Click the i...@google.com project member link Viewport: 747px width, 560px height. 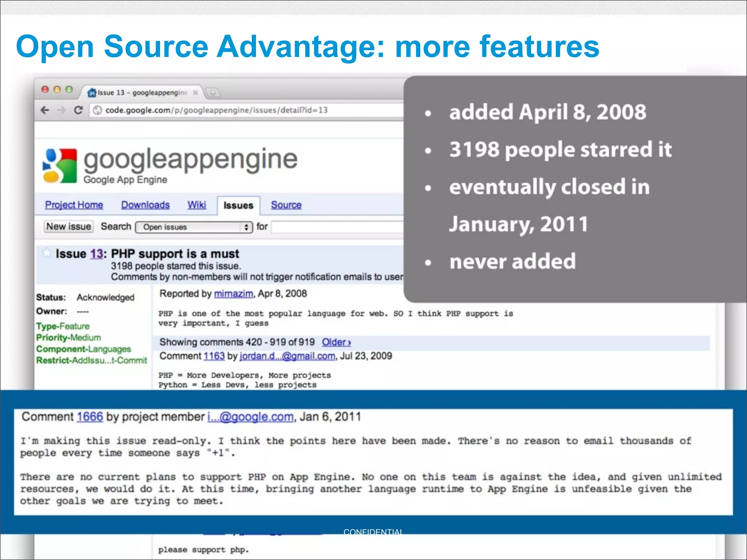pos(251,417)
